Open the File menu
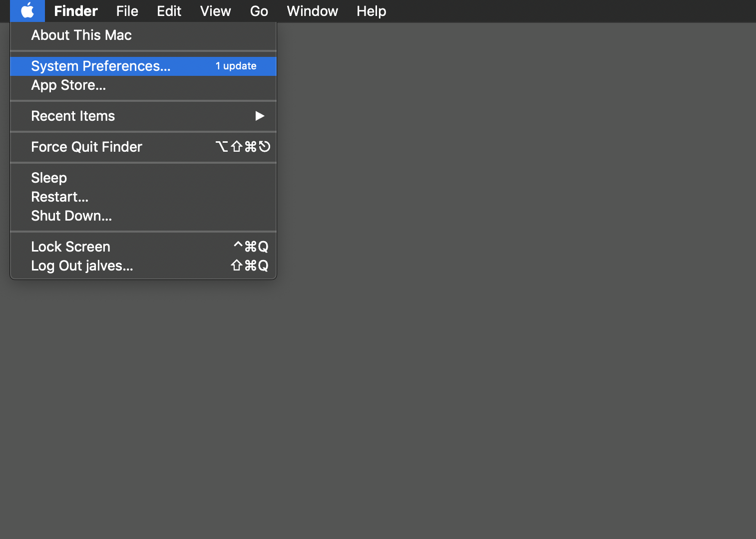Image resolution: width=756 pixels, height=539 pixels. pyautogui.click(x=127, y=11)
